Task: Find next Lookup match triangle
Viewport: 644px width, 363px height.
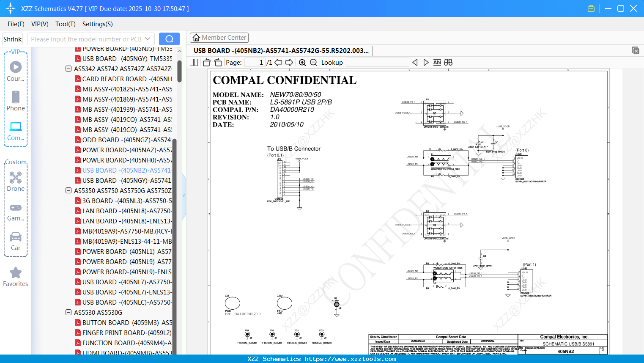Action: click(x=426, y=62)
